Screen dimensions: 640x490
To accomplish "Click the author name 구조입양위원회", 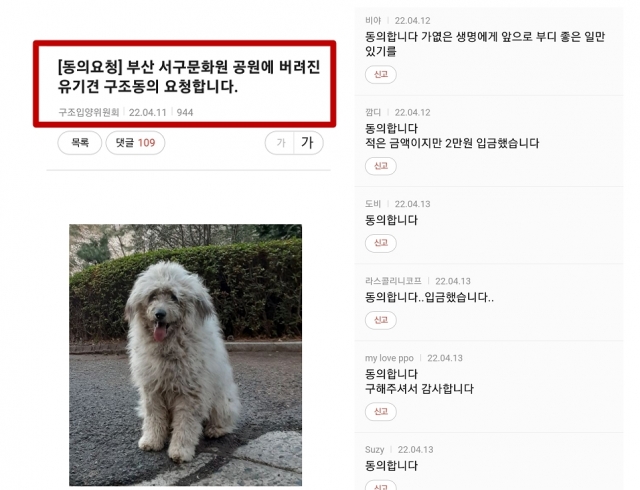I will pos(89,112).
